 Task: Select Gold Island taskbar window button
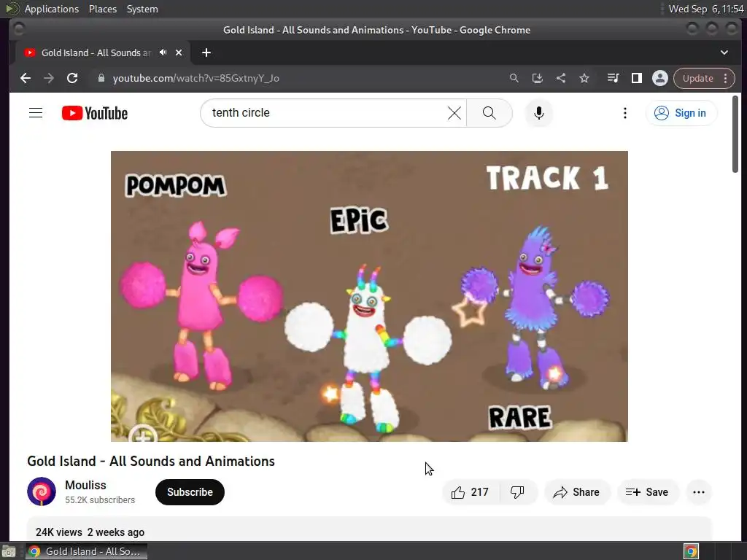coord(86,551)
